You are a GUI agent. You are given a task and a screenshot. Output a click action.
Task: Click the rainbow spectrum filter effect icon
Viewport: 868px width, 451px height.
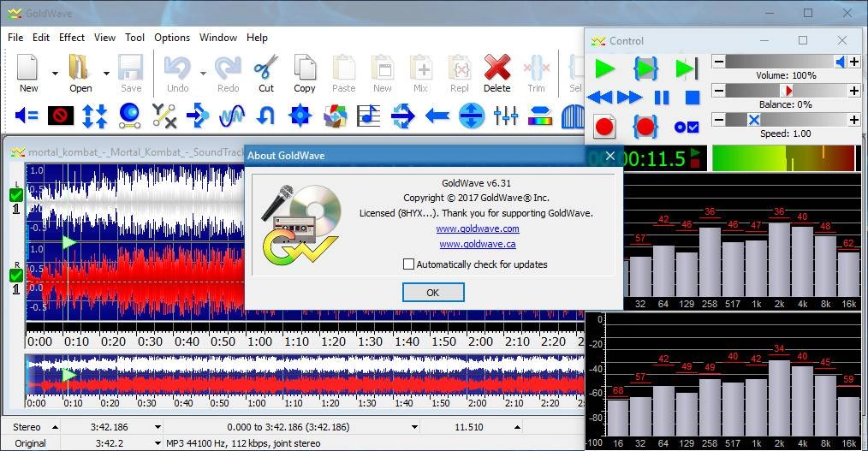(x=540, y=116)
